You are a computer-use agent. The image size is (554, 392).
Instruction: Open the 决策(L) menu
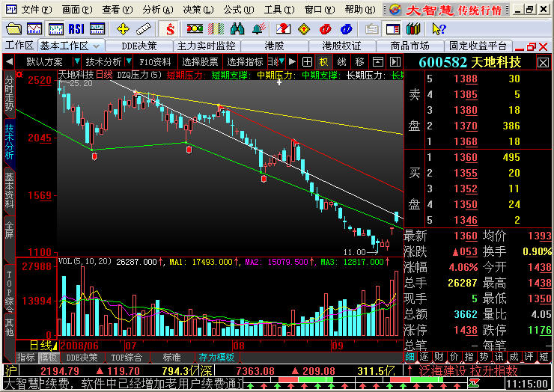click(198, 10)
